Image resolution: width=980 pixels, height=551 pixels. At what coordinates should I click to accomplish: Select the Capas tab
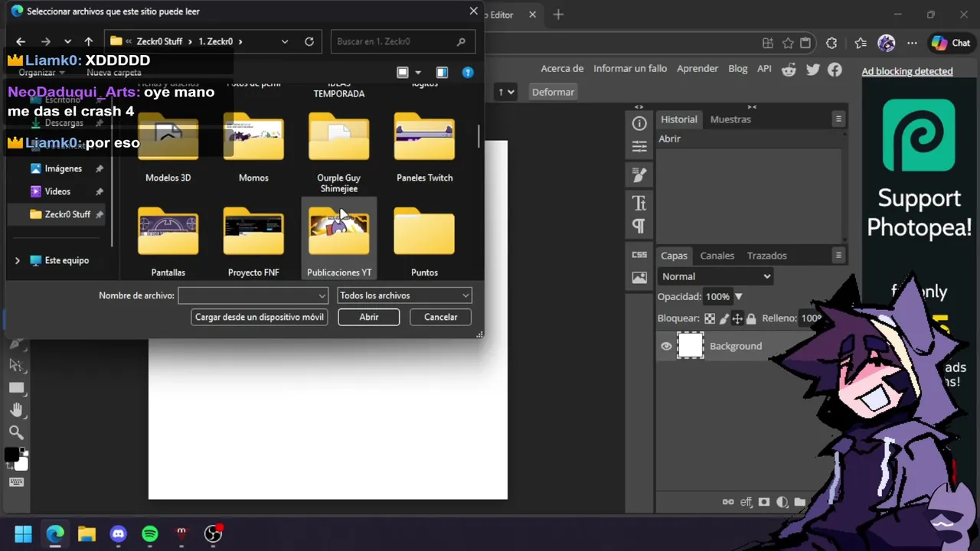pos(674,256)
